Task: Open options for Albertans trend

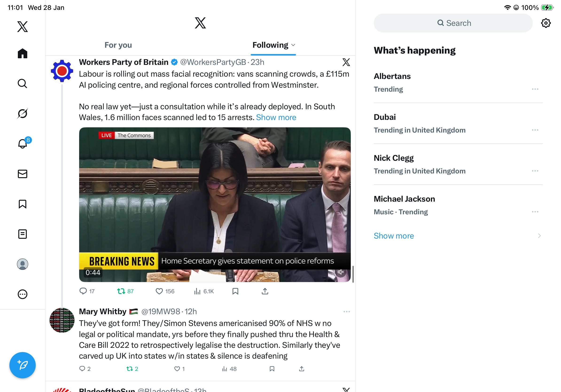Action: (535, 89)
